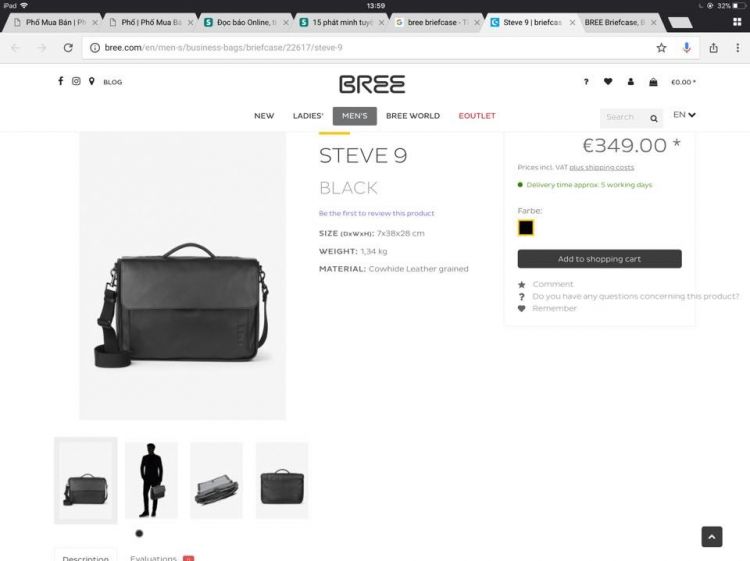Image resolution: width=750 pixels, height=561 pixels.
Task: Click 'Be the first to review this product'
Action: [376, 213]
